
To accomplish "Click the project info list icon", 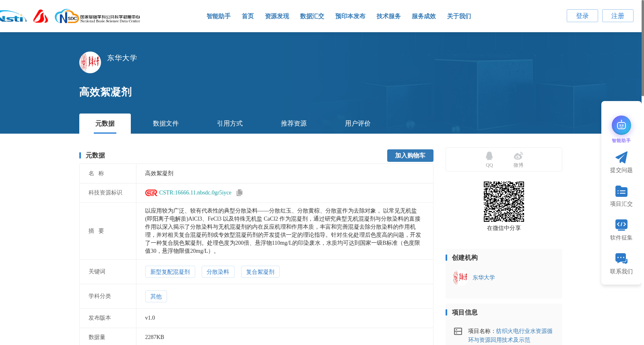I will (x=458, y=331).
